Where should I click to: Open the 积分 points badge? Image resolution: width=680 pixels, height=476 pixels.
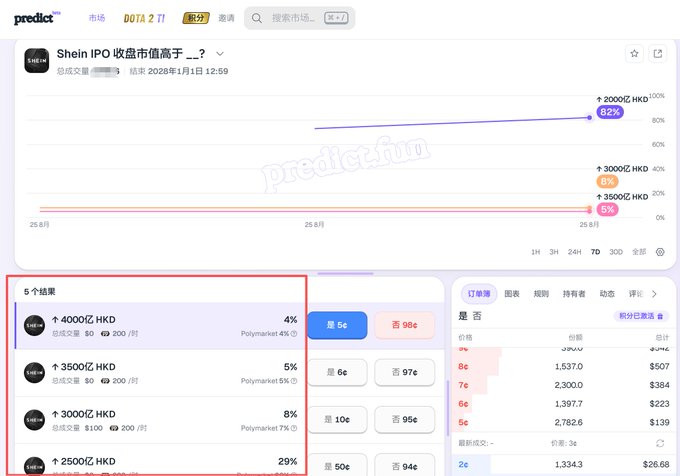coord(196,18)
